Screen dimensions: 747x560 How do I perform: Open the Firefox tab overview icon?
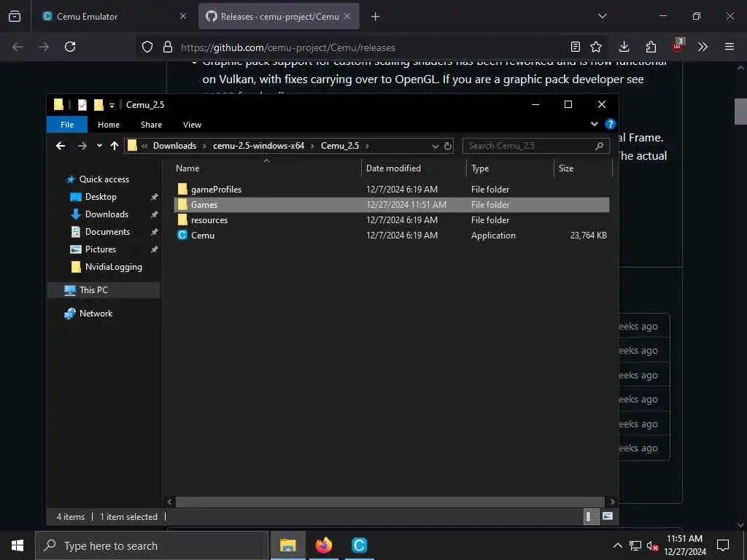tap(15, 16)
